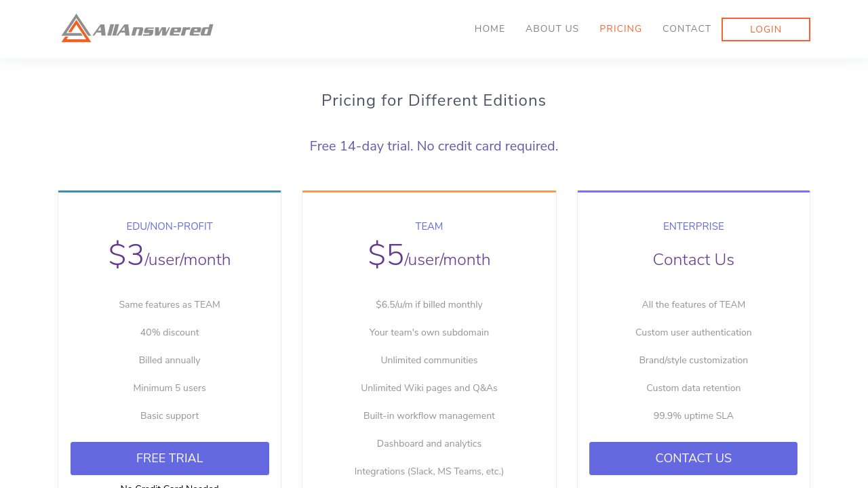Click the Enterprise Contact Us button
The height and width of the screenshot is (488, 868).
click(693, 458)
